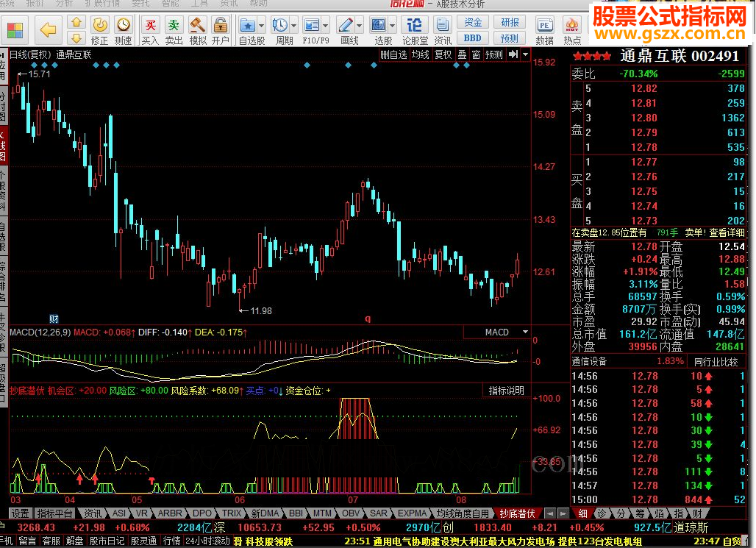Click the 同行业比较 button
The image size is (756, 548).
click(x=716, y=361)
